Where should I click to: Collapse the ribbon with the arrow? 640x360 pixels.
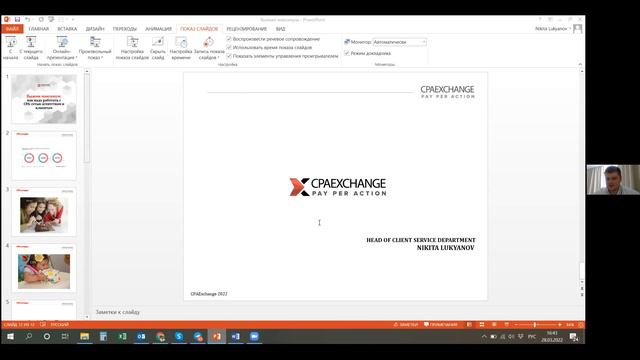580,64
